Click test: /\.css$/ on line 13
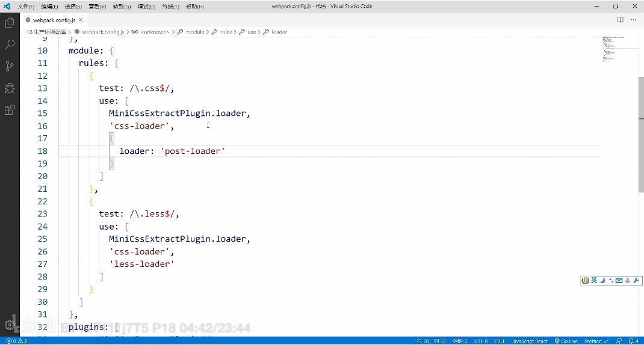 click(x=134, y=88)
